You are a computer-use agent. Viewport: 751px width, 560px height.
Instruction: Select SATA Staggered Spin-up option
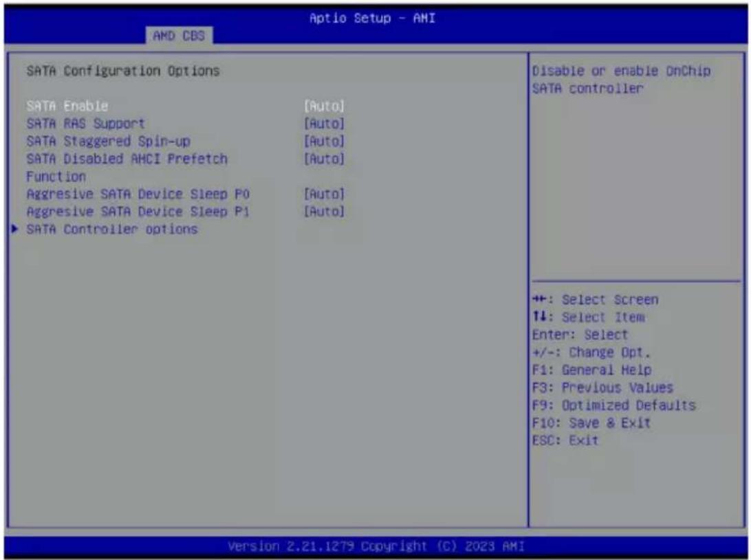point(108,141)
